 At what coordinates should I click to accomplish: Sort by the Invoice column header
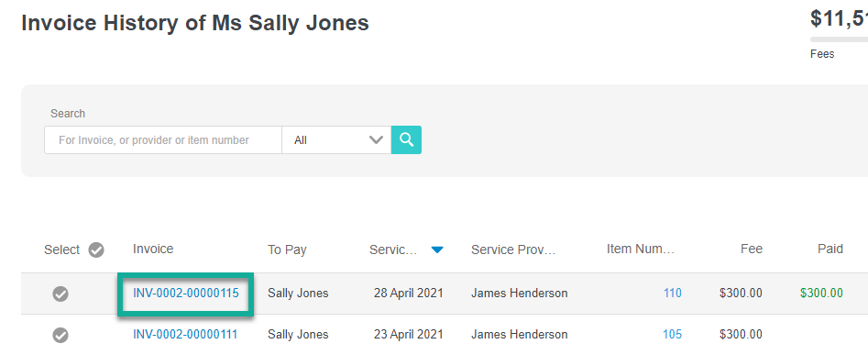pyautogui.click(x=153, y=250)
